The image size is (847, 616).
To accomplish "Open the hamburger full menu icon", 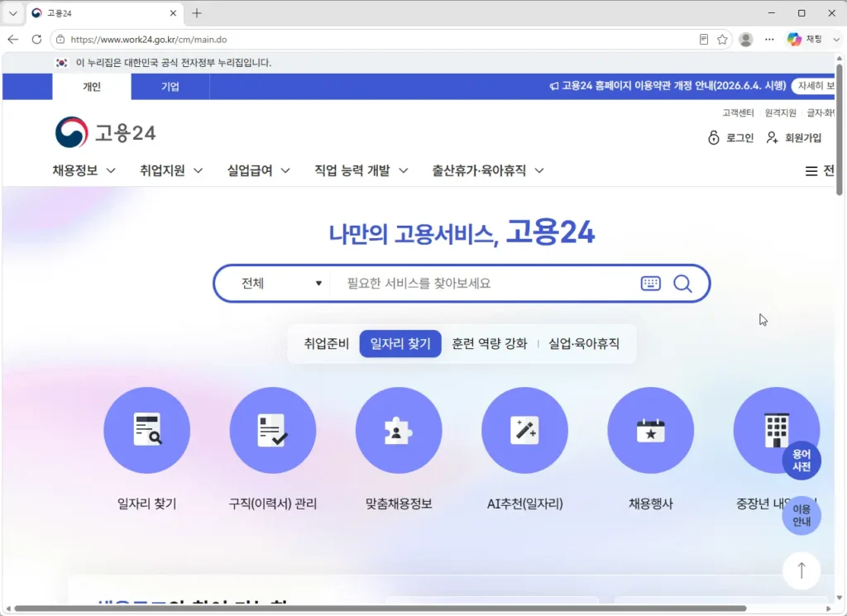I will (811, 171).
